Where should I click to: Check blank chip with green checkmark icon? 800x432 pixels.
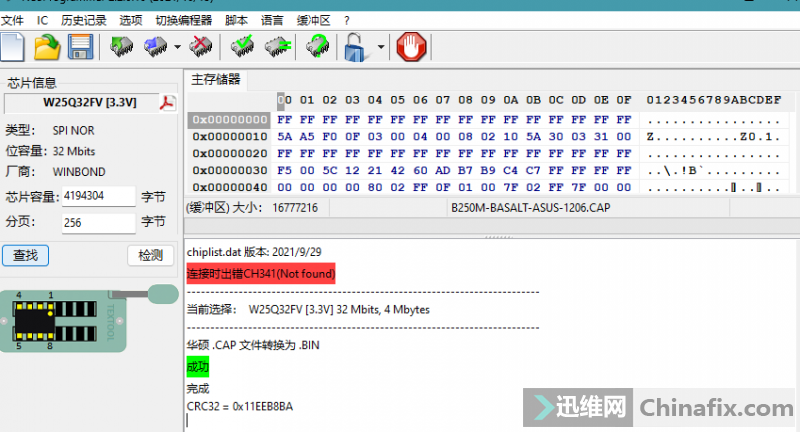click(x=242, y=47)
